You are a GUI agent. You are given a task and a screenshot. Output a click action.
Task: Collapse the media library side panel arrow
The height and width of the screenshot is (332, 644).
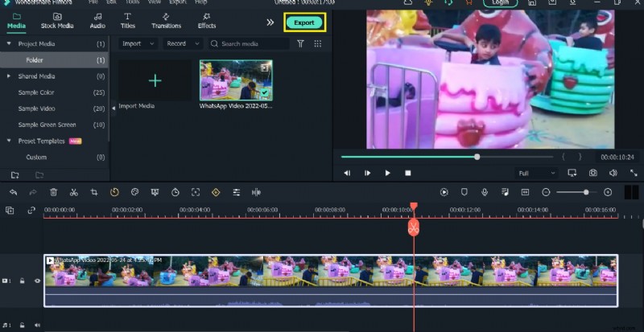[x=114, y=109]
